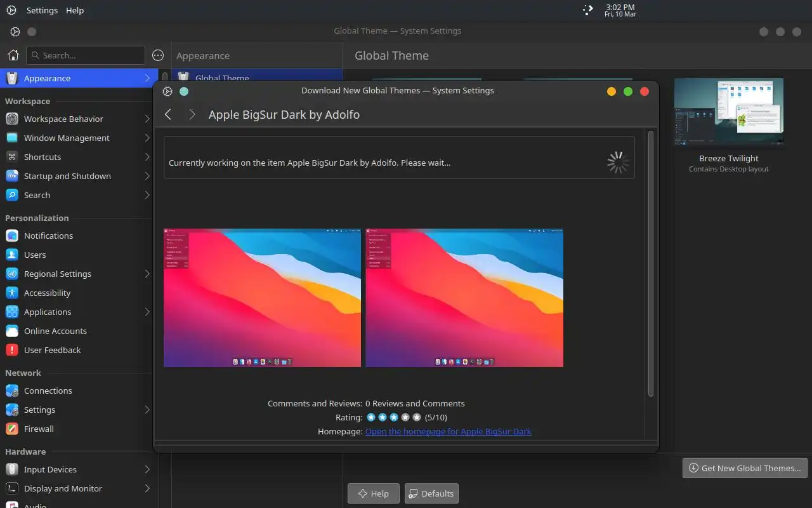Click the system clock showing 3:02 PM
812x508 pixels.
(620, 10)
